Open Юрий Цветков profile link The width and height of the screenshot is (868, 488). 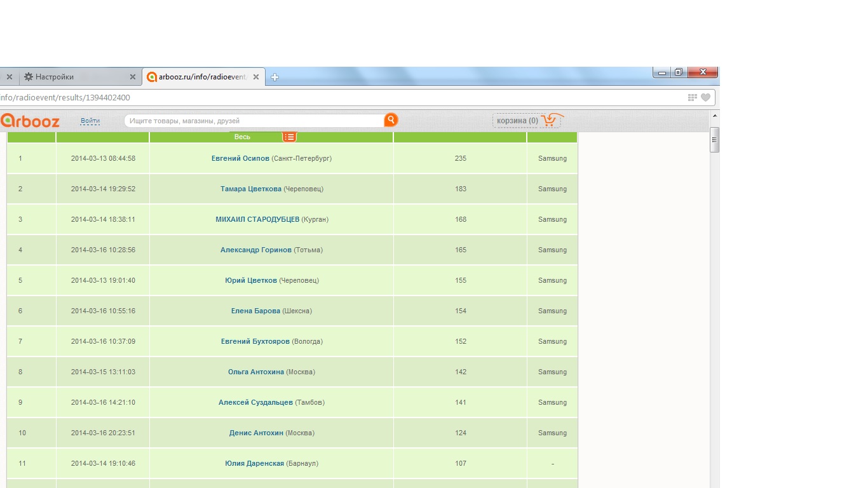coord(251,280)
